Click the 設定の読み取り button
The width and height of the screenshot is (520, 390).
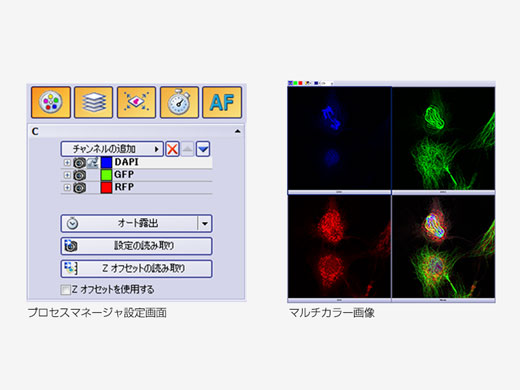(136, 246)
